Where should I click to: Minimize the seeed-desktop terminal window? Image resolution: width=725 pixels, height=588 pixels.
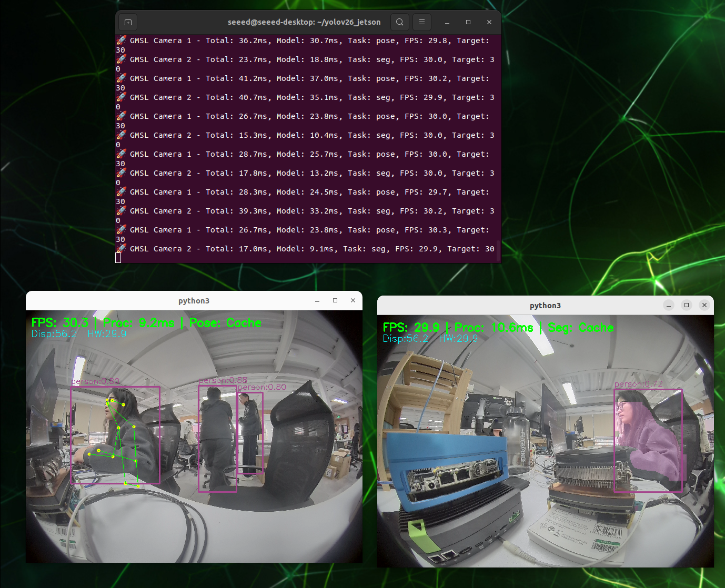point(447,23)
